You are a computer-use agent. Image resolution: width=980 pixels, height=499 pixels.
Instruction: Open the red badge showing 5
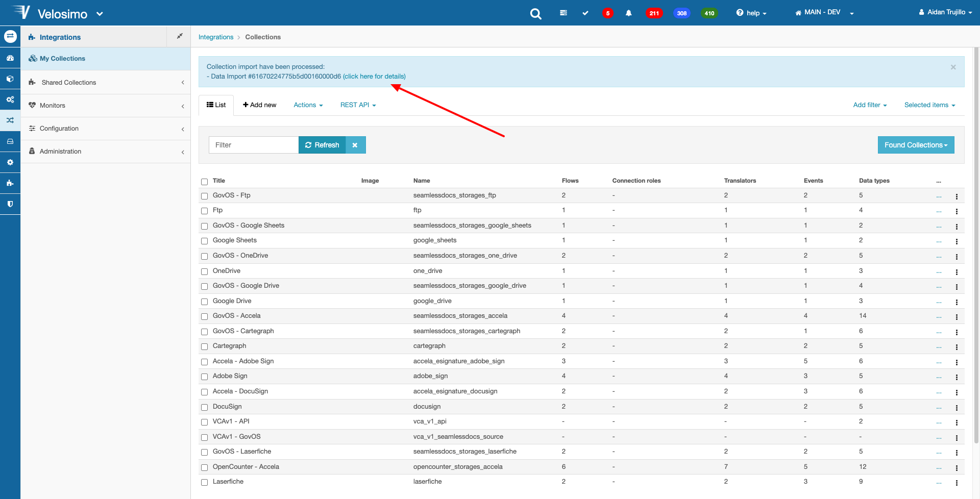click(x=607, y=13)
